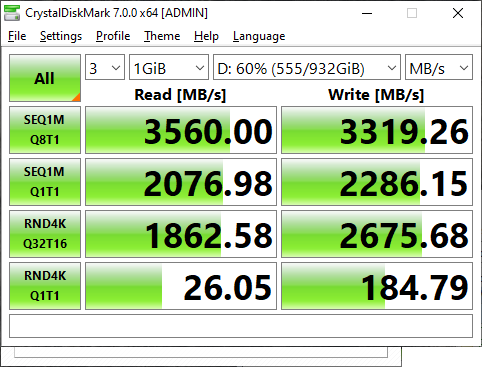Click the RND4K Q1T1 read result 26.05
The image size is (482, 367).
181,286
